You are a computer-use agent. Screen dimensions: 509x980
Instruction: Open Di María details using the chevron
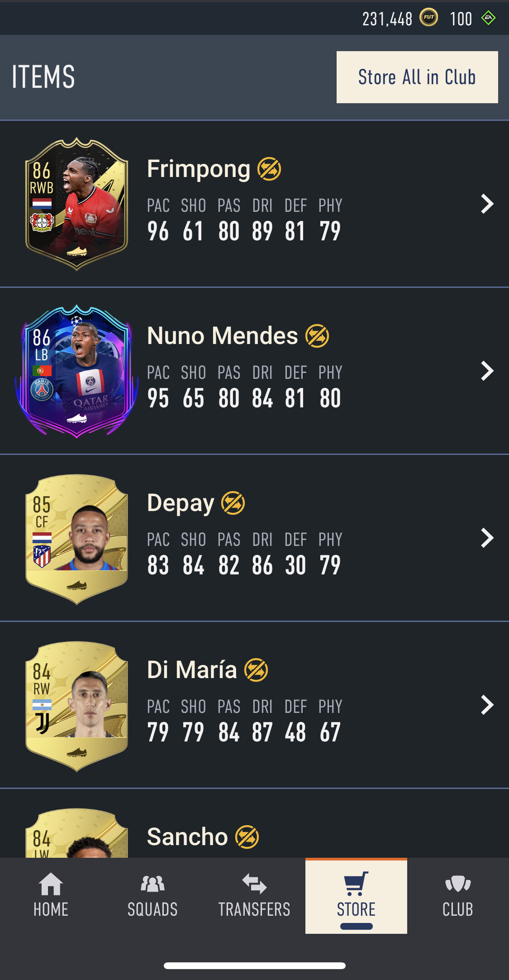[487, 705]
